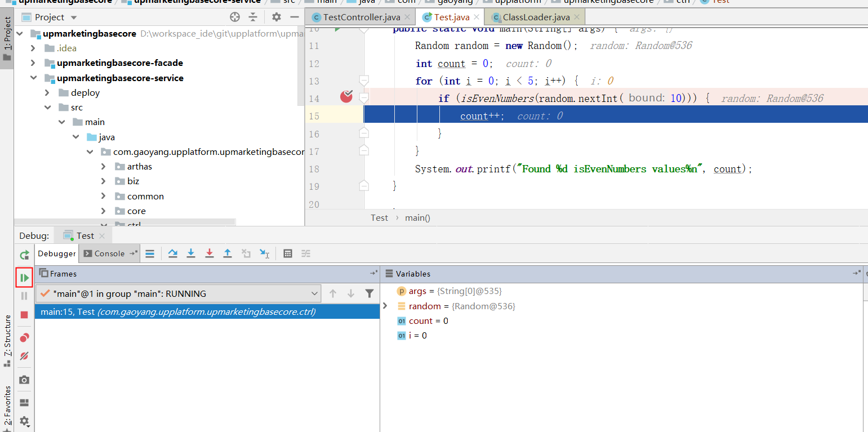The width and height of the screenshot is (868, 432).
Task: Rerun the Test debug session
Action: point(24,255)
